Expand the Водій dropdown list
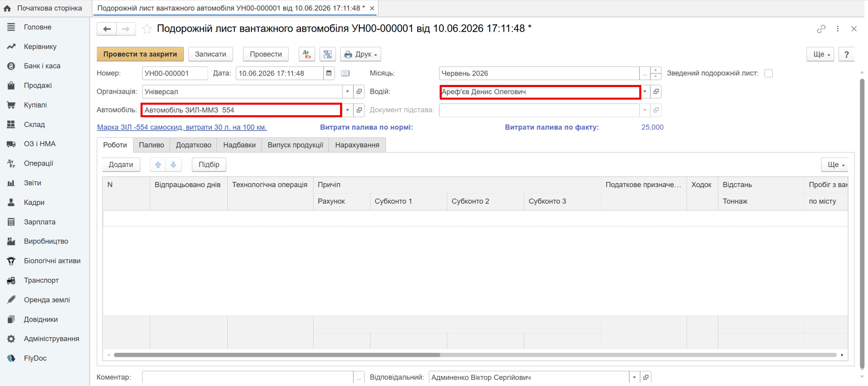This screenshot has height=386, width=868. (x=645, y=92)
